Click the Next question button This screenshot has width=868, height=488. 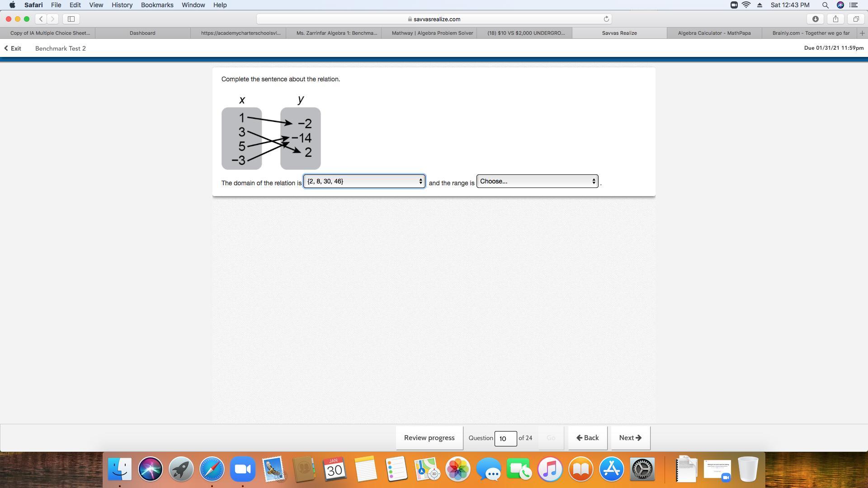coord(630,438)
